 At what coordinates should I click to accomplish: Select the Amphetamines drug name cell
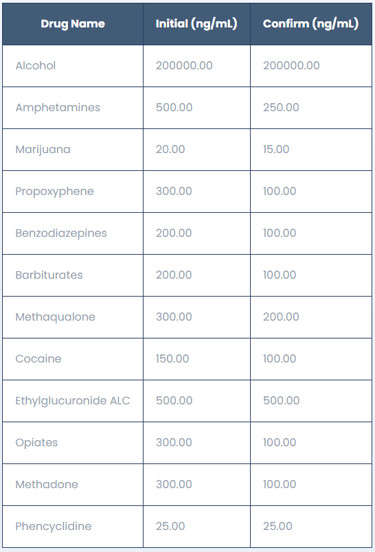click(x=73, y=108)
